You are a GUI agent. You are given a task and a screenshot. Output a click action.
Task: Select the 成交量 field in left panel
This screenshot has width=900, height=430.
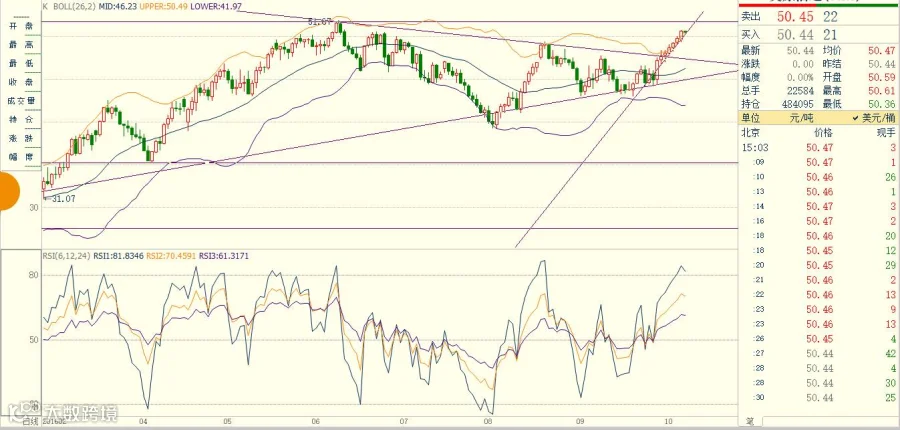pos(21,101)
